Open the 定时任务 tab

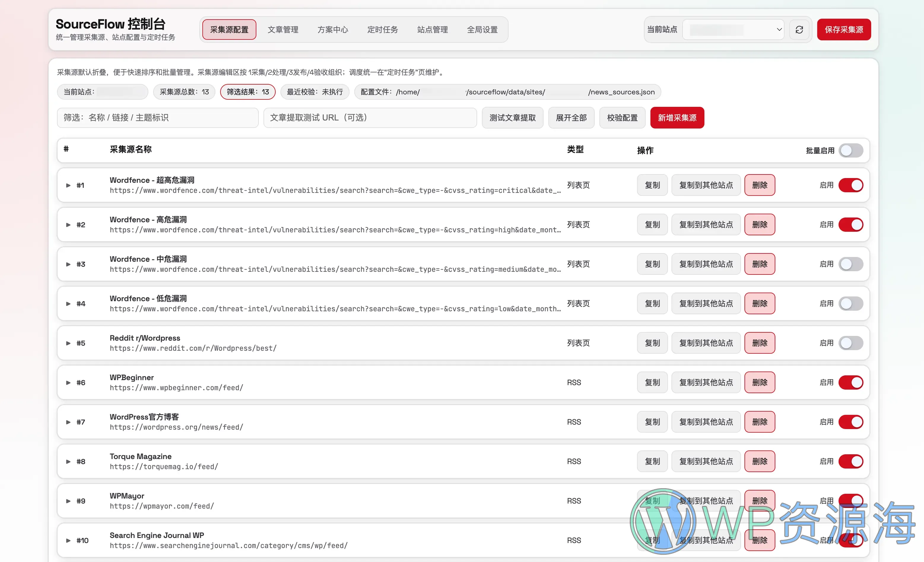[382, 30]
